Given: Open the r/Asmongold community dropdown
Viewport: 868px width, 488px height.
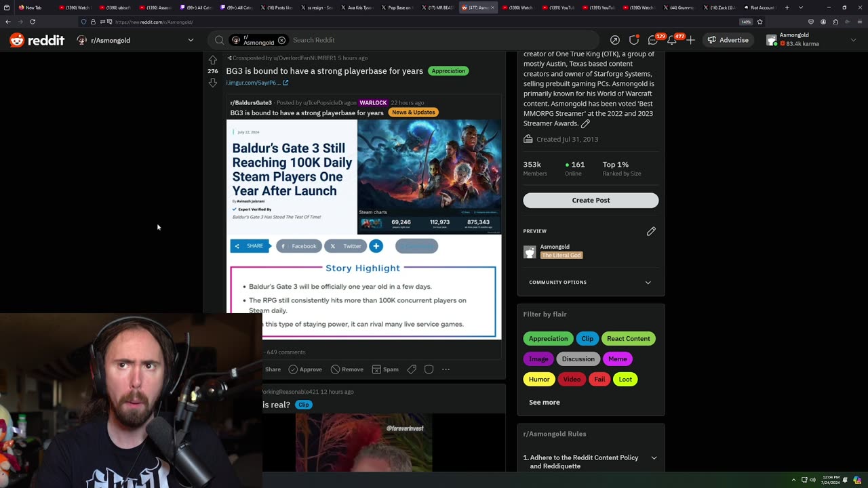Looking at the screenshot, I should (136, 40).
